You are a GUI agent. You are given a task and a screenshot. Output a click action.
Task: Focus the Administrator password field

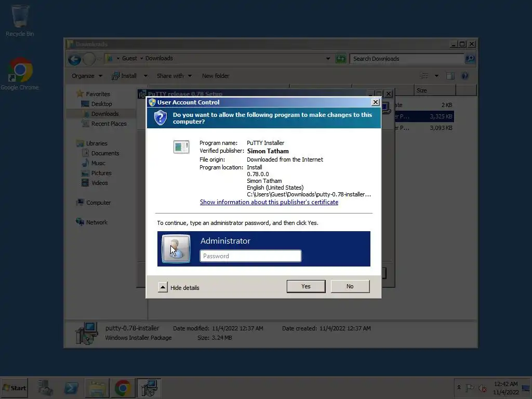point(250,256)
